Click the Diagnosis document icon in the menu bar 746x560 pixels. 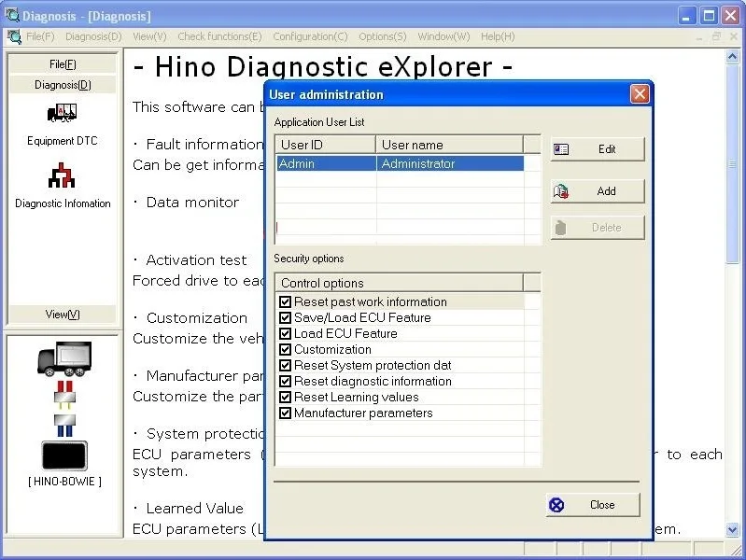[x=14, y=36]
